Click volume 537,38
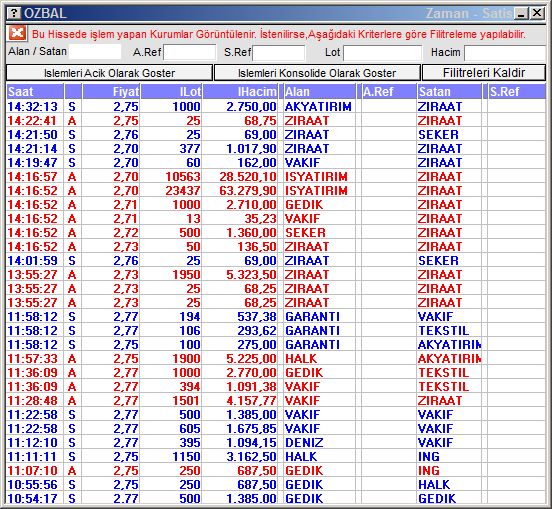Viewport: 552px width, 509px height. 257,316
